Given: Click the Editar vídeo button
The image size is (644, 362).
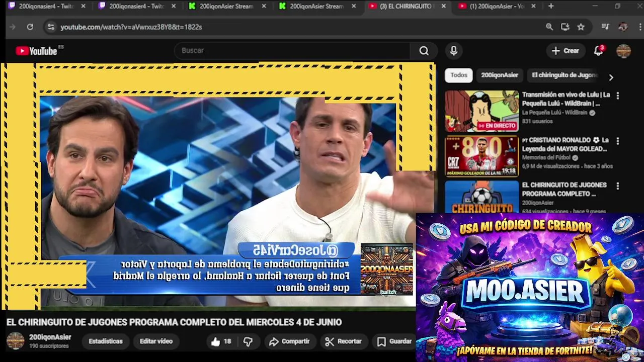Looking at the screenshot, I should click(x=156, y=341).
